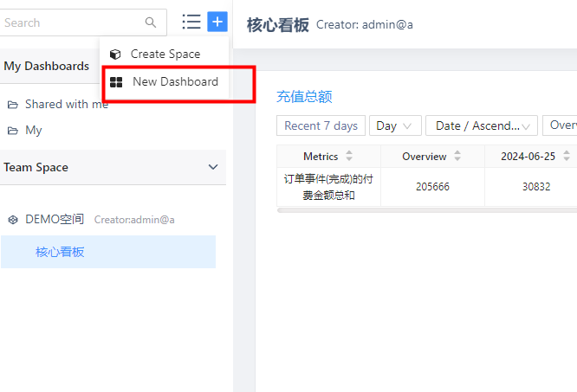This screenshot has height=392, width=577.
Task: Click the Recent 7 days button
Action: coord(321,126)
